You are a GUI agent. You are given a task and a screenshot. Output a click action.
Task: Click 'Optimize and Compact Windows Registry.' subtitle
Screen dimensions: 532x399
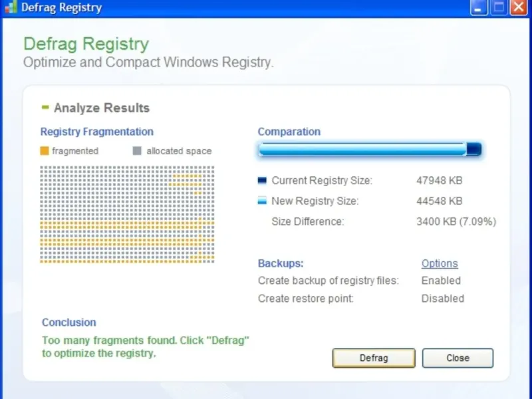[x=148, y=63]
